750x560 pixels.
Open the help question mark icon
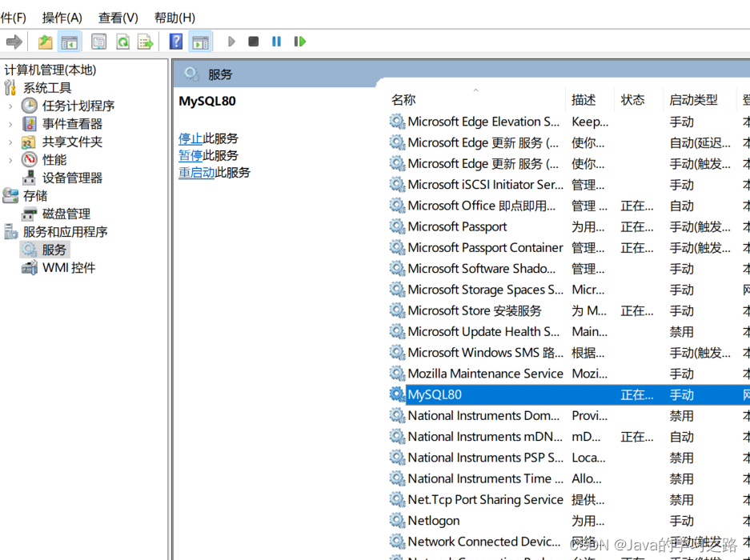click(x=176, y=42)
